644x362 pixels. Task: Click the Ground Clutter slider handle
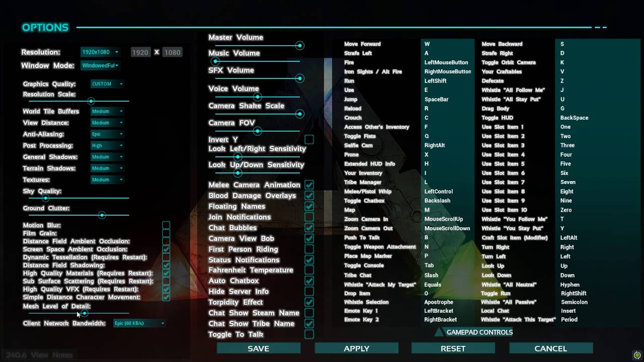point(102,215)
